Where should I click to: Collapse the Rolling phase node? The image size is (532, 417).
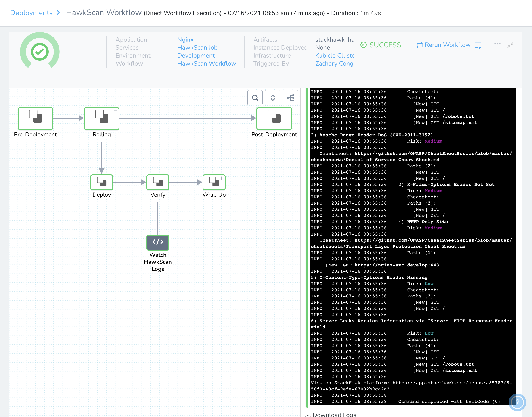115,111
